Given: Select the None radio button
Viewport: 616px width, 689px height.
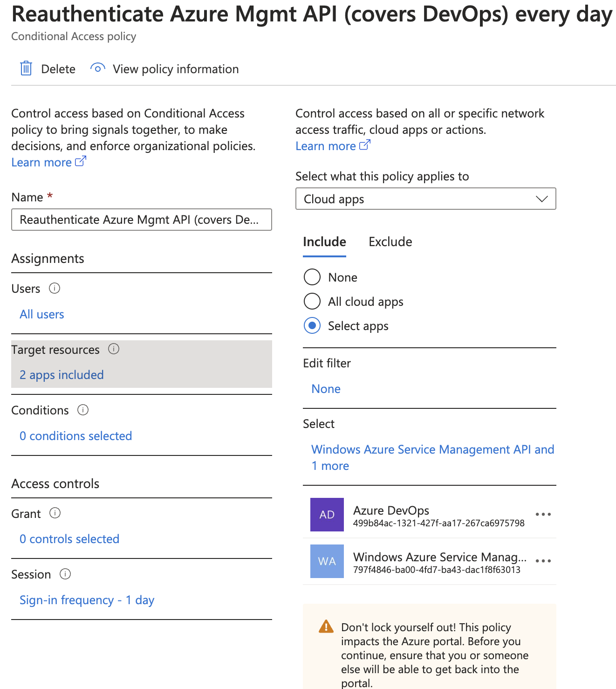Looking at the screenshot, I should pyautogui.click(x=312, y=277).
